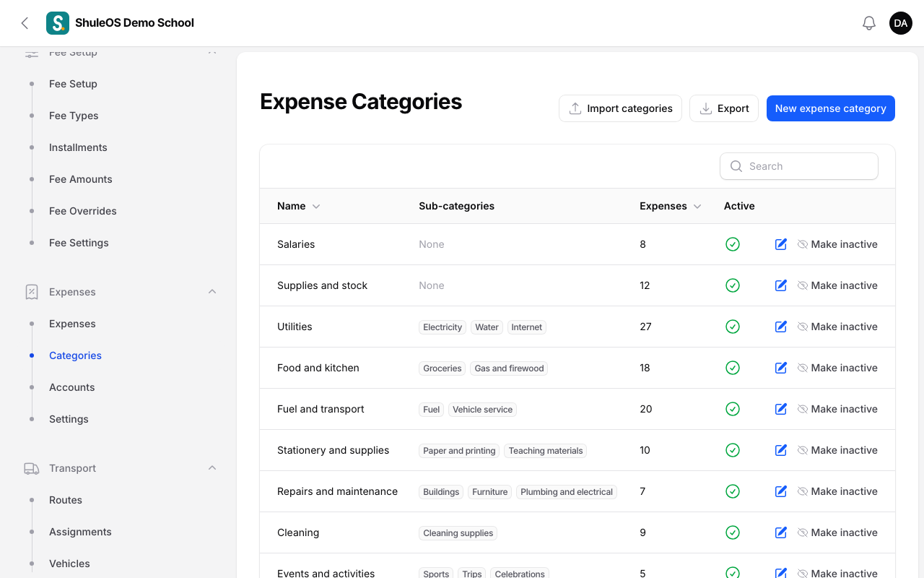
Task: Collapse the Transport sidebar section
Action: (x=212, y=468)
